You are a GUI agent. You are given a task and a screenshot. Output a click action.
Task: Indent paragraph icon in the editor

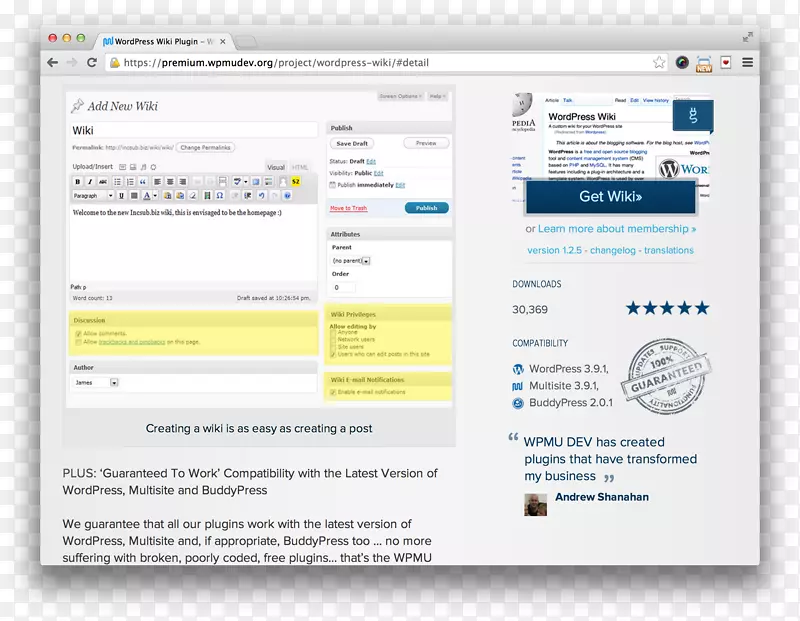point(248,195)
